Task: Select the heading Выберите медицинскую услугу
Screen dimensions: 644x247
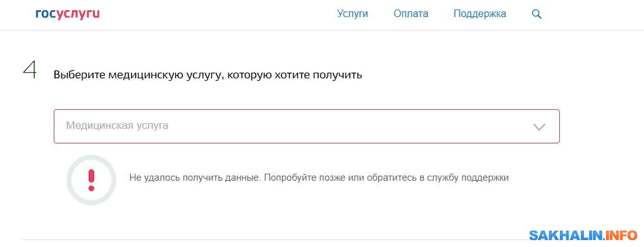Action: [207, 76]
